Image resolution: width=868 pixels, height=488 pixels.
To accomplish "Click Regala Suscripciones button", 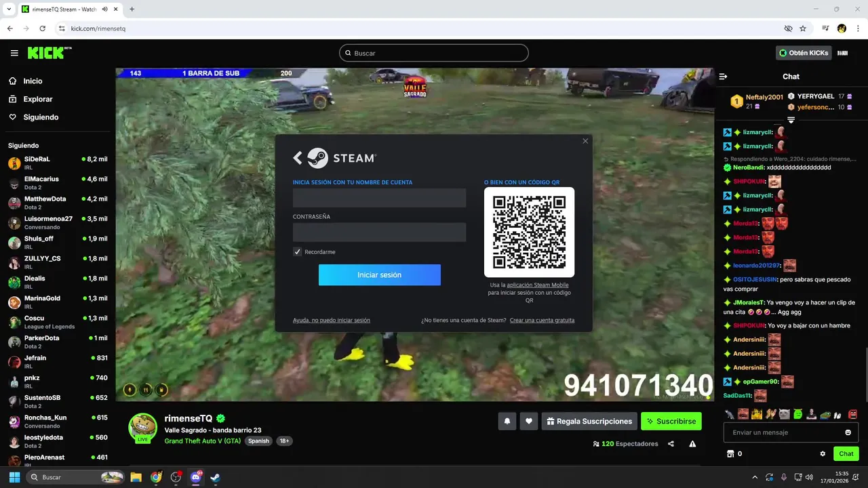I will (589, 421).
